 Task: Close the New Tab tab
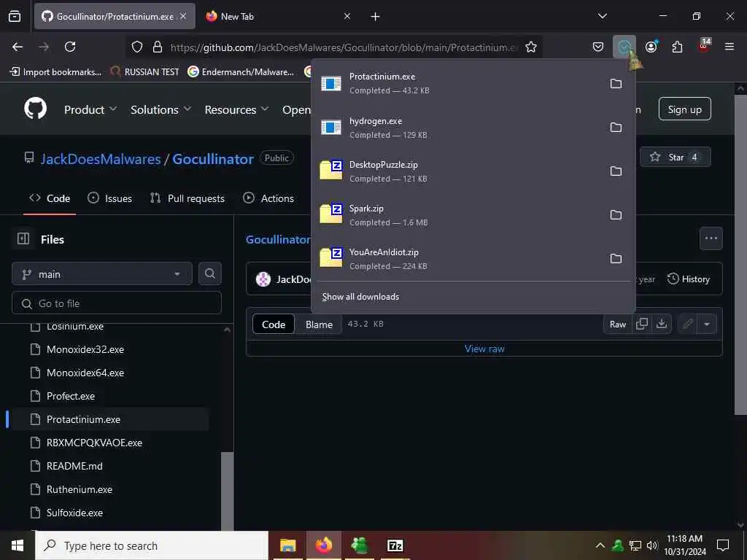(347, 16)
